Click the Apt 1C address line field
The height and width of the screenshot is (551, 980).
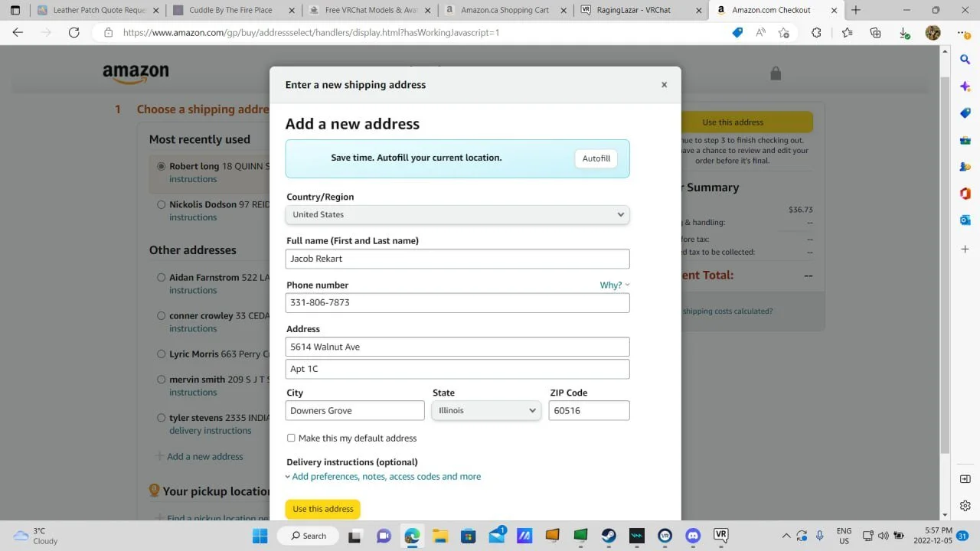pos(457,369)
